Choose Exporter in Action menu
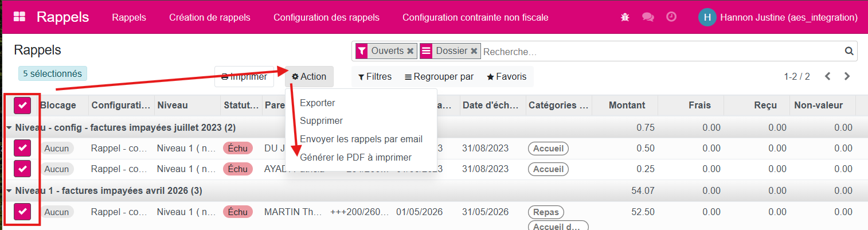The width and height of the screenshot is (868, 230). 317,103
